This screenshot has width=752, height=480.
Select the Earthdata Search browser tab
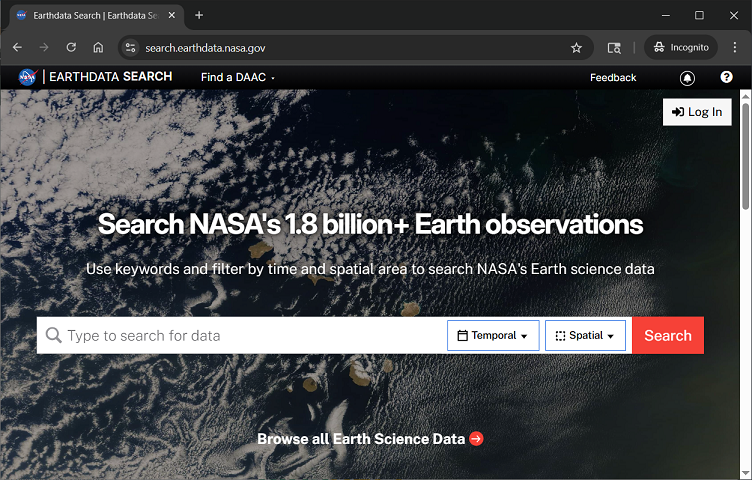coord(96,15)
